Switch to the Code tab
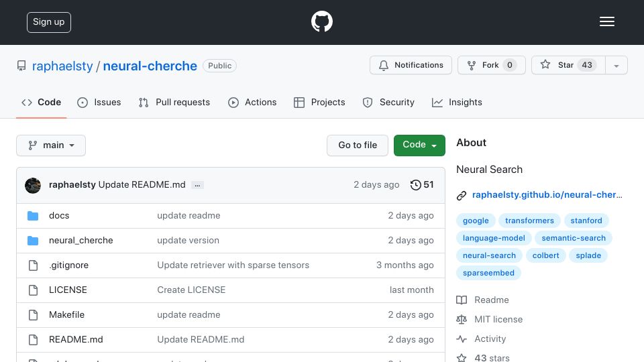Viewport: 644px width, 362px height. (x=41, y=102)
